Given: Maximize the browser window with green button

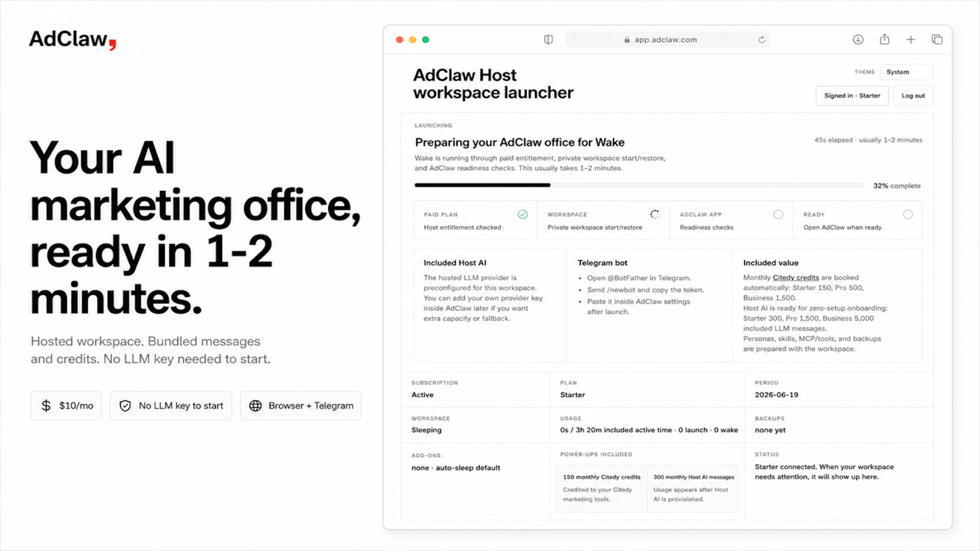Looking at the screenshot, I should tap(426, 40).
